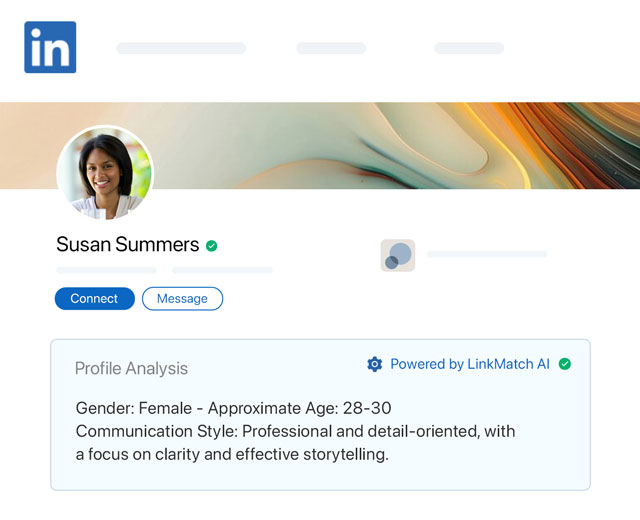
Task: Select the first placeholder item in top navigation
Action: coord(181,48)
